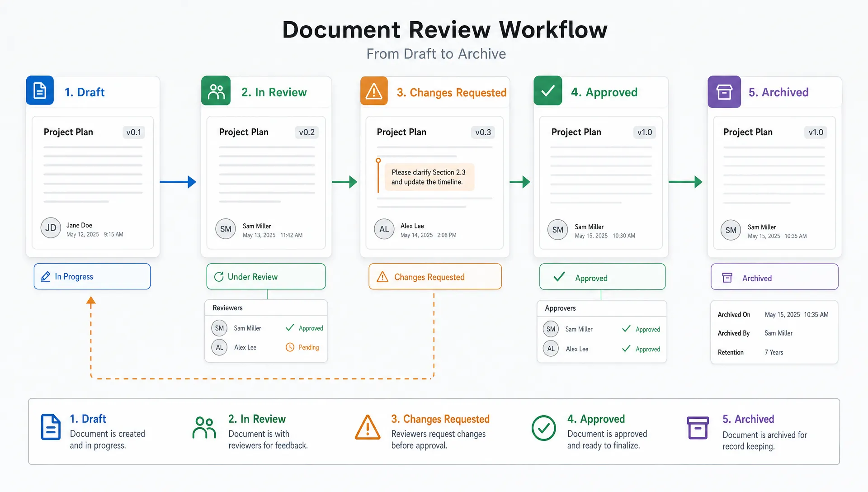Click SM avatar dated 10:30 AM
The image size is (868, 492).
coord(558,230)
